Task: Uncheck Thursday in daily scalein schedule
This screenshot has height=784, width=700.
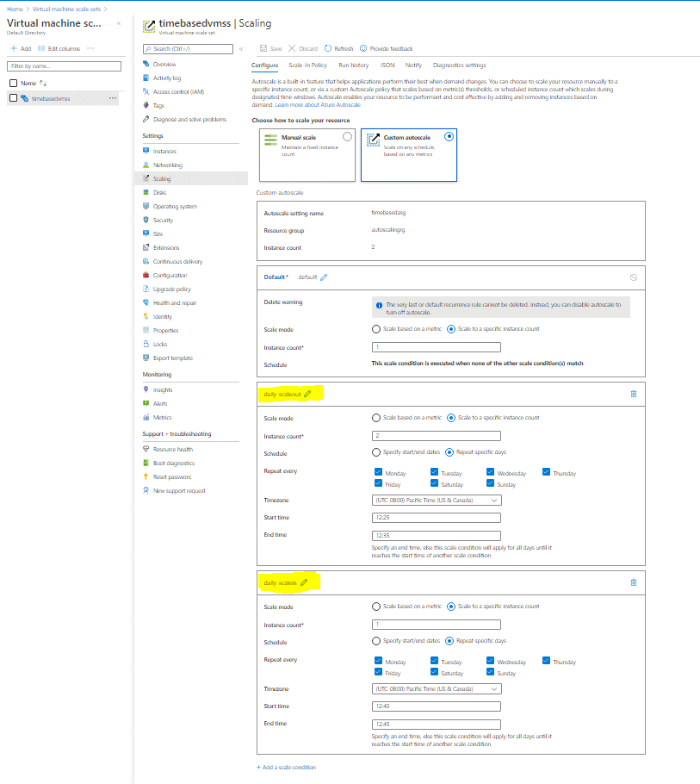Action: (x=546, y=661)
